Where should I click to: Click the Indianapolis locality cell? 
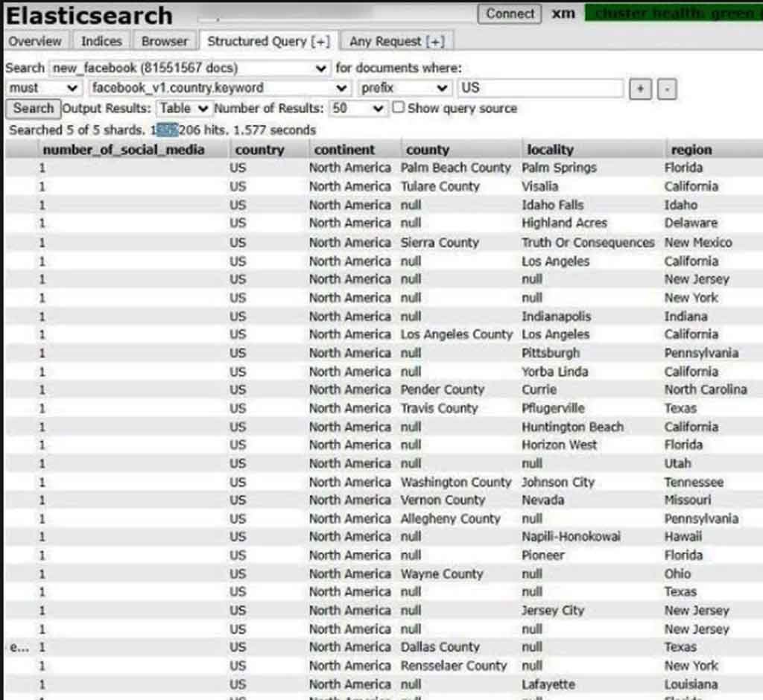556,316
